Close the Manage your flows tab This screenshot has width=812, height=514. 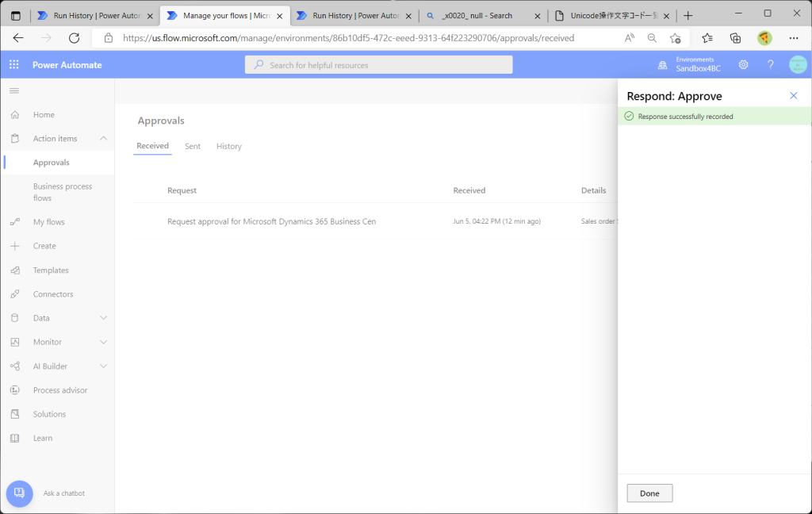click(x=280, y=16)
